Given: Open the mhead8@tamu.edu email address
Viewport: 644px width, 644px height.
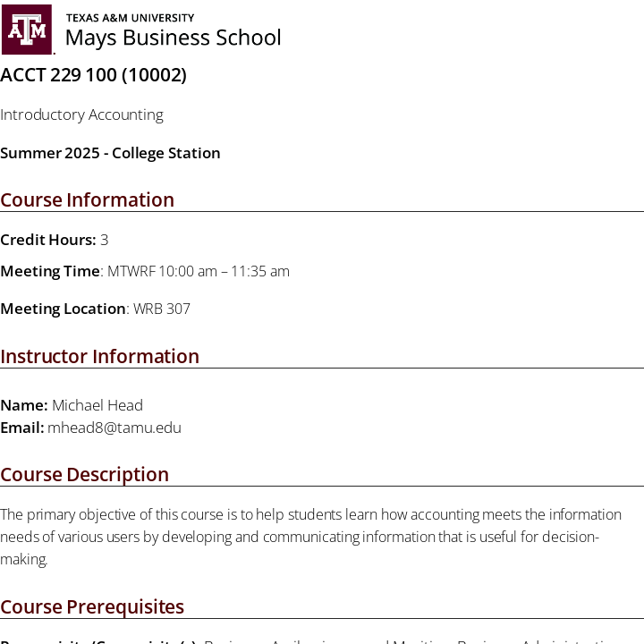Looking at the screenshot, I should point(114,428).
